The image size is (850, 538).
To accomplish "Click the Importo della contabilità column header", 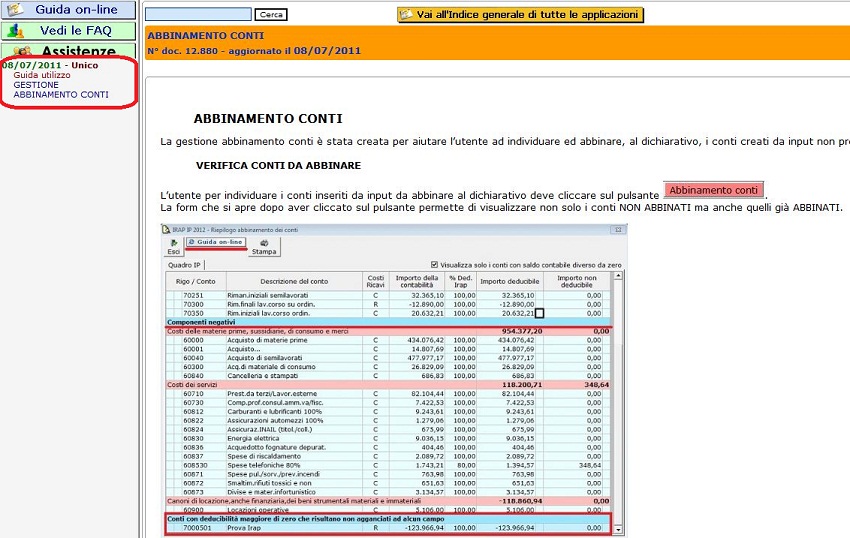I will pos(417,281).
